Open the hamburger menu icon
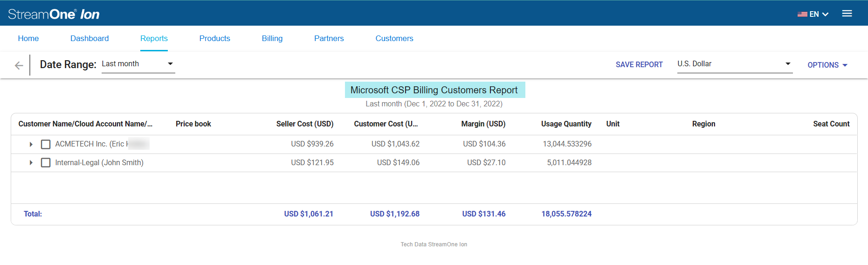 [x=847, y=14]
